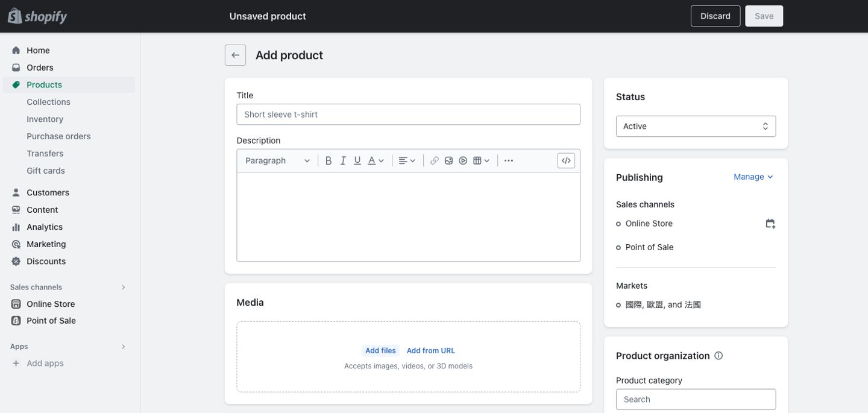This screenshot has height=413, width=868.
Task: Switch description editor to HTML view
Action: [x=566, y=160]
